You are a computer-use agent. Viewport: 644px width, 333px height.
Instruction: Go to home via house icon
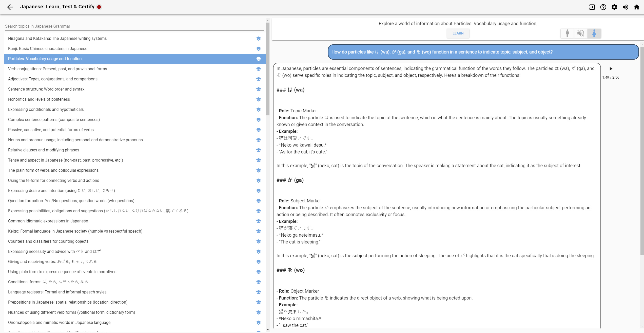pos(636,7)
